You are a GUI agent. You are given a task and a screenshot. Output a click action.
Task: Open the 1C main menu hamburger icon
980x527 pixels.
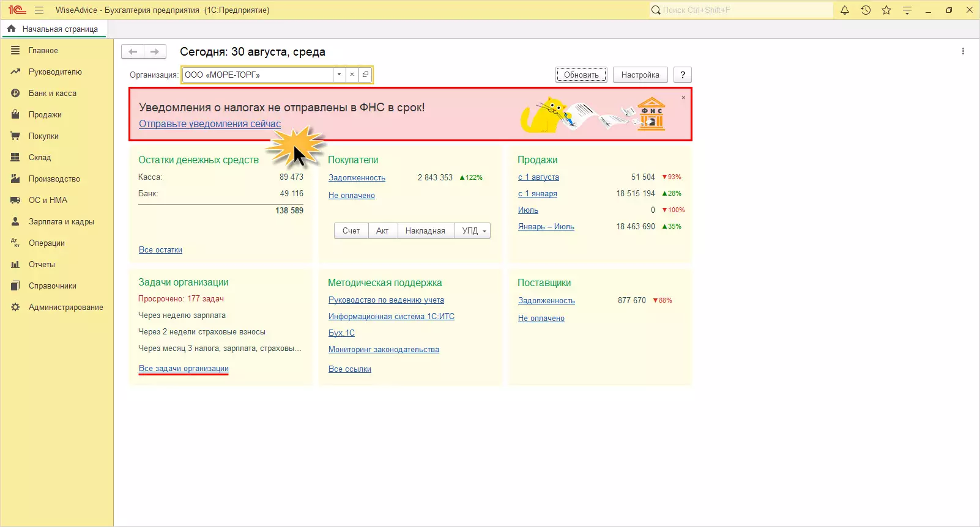39,10
